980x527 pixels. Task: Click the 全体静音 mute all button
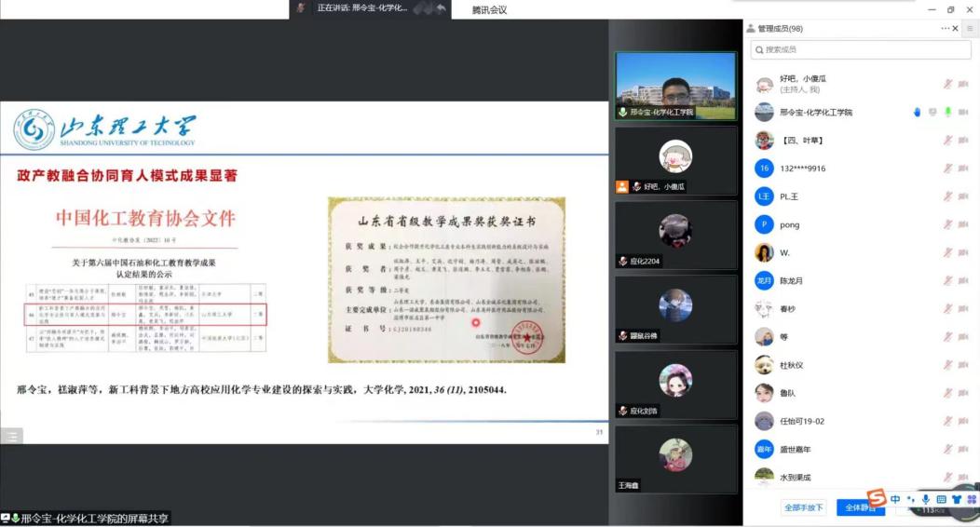pos(860,507)
